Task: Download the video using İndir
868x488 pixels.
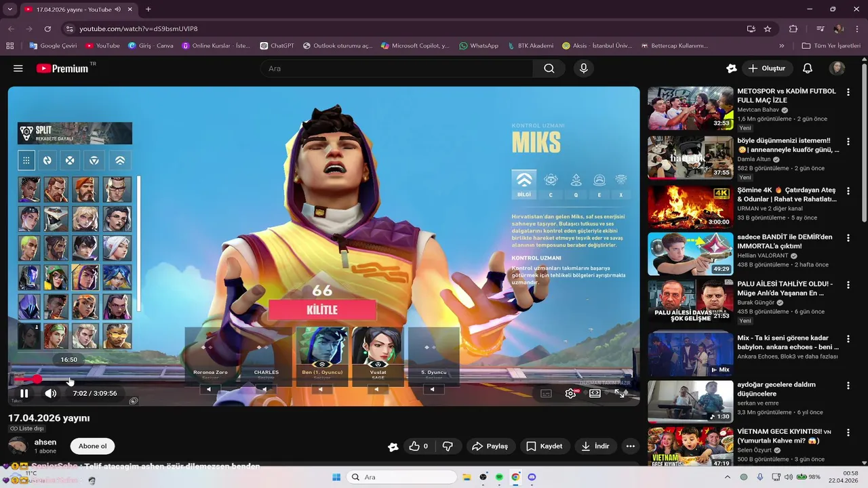Action: pos(595,446)
